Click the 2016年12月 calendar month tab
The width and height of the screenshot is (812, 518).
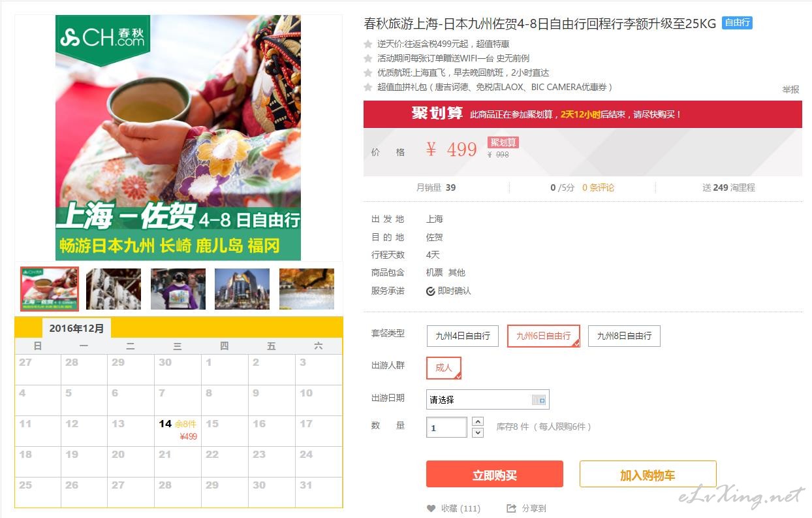[77, 329]
